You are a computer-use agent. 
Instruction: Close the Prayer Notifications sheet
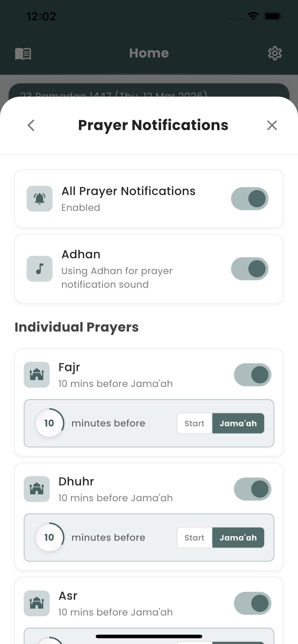click(272, 125)
